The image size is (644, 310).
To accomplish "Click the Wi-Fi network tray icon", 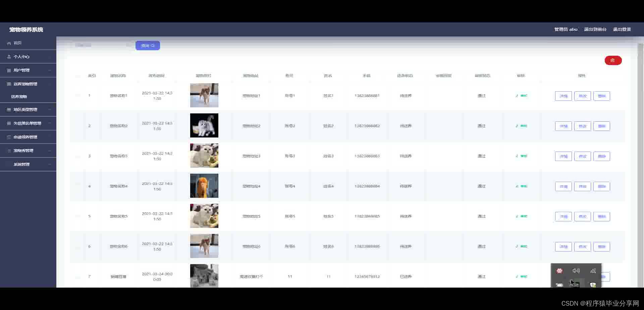I will (x=593, y=271).
